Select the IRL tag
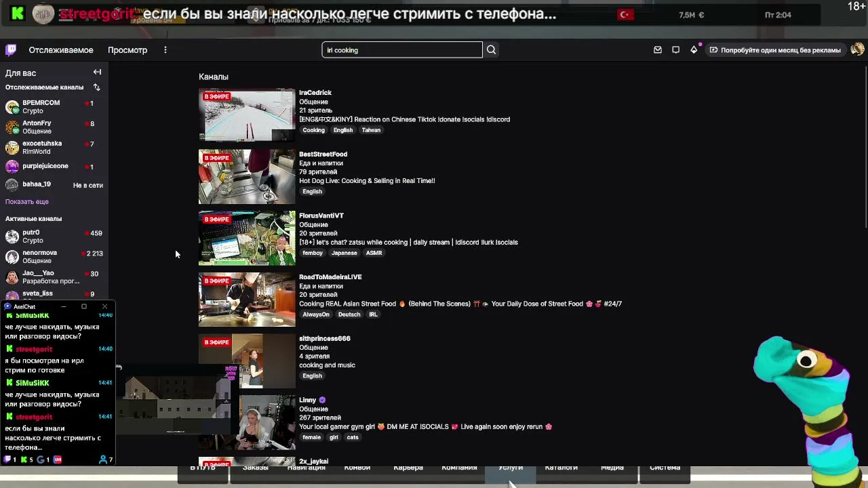 tap(373, 314)
